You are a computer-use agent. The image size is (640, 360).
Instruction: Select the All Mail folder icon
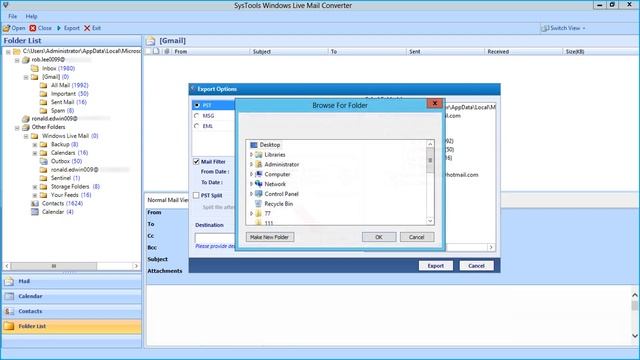[43, 85]
